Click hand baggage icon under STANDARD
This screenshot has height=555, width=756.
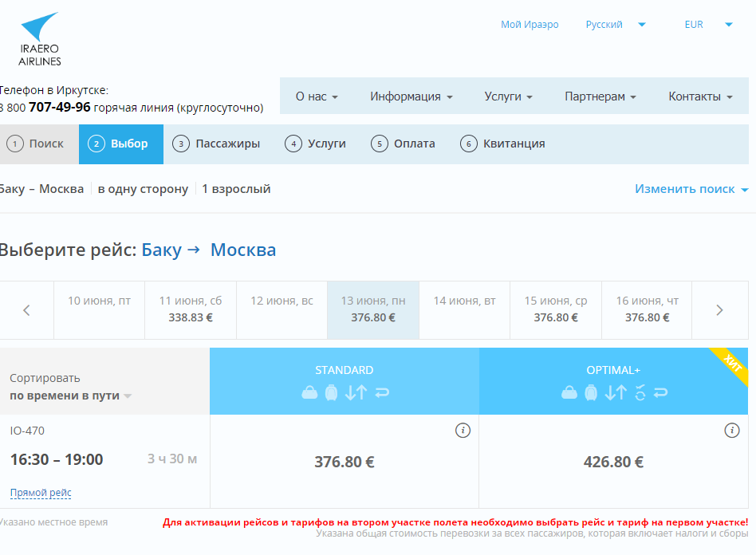click(x=309, y=392)
